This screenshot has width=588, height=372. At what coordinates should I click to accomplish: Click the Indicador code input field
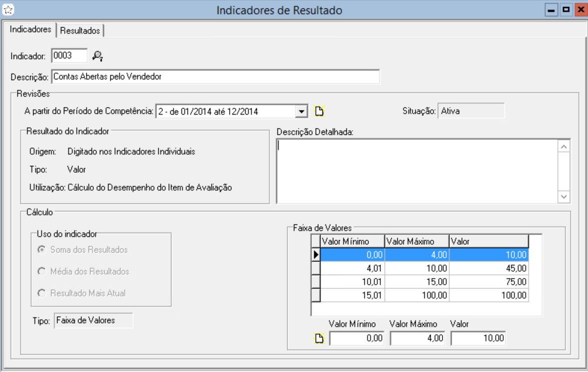tap(69, 56)
